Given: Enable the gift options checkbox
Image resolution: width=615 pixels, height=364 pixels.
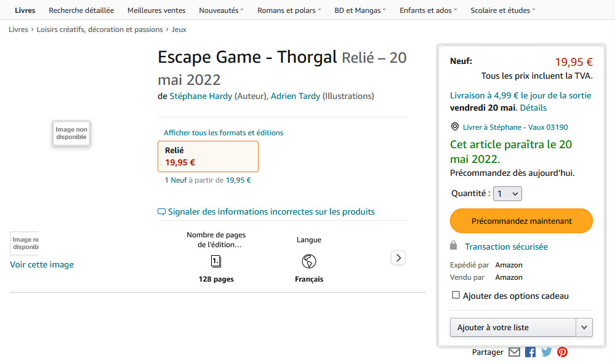Looking at the screenshot, I should tap(456, 295).
